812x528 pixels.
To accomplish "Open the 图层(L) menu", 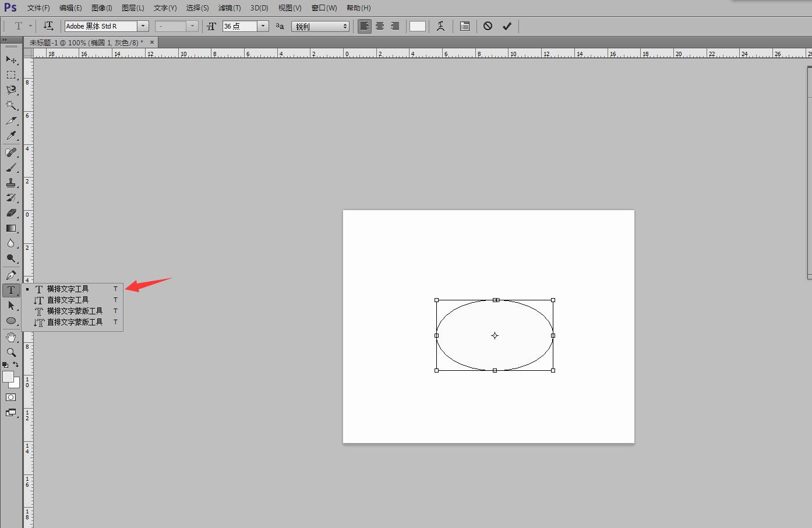I will pos(133,8).
